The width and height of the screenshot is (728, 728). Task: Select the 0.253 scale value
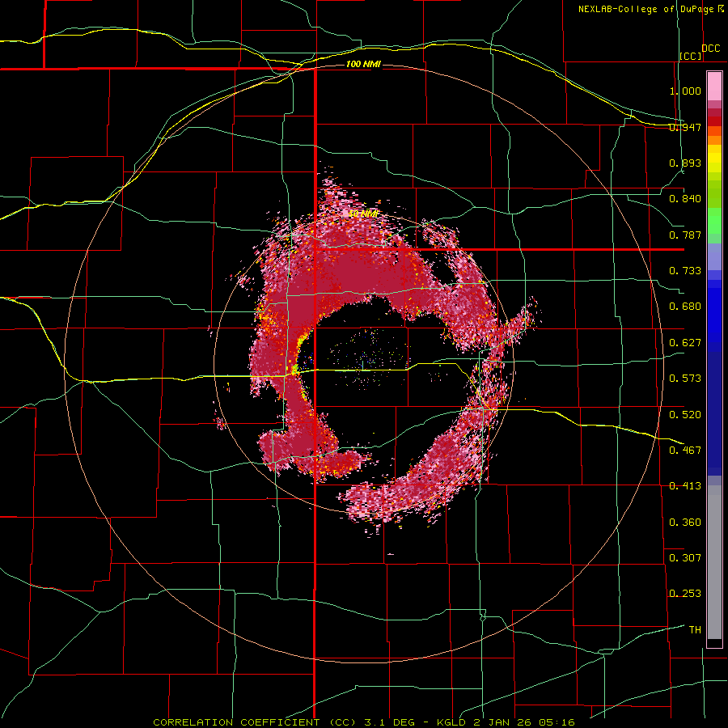(685, 594)
